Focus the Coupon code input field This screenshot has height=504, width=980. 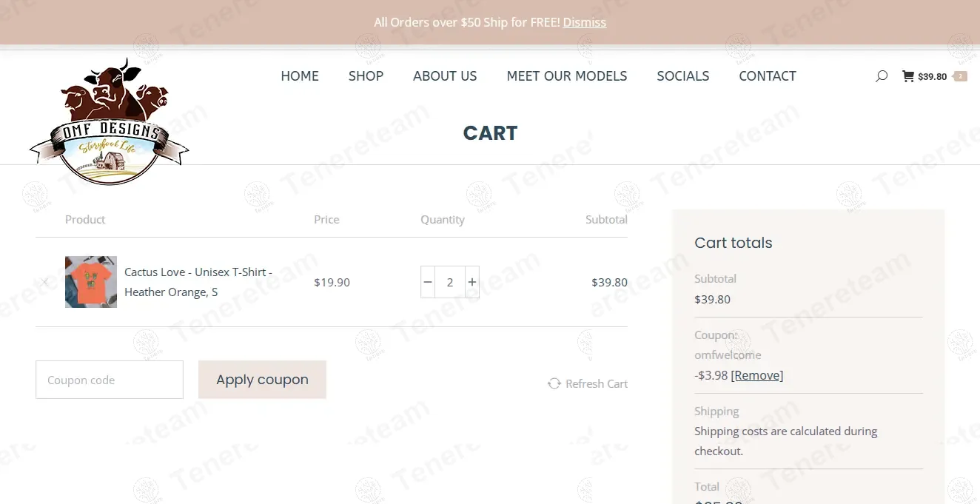point(110,380)
